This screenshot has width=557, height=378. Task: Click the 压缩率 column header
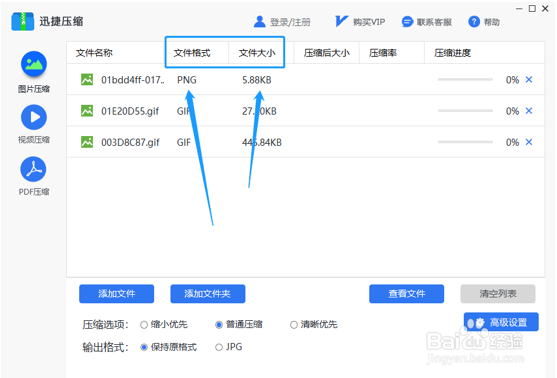pyautogui.click(x=383, y=53)
